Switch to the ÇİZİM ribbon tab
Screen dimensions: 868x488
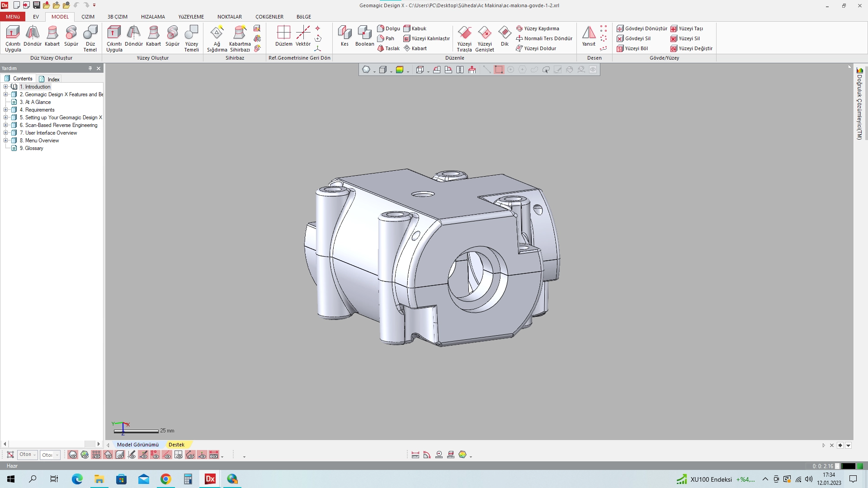pyautogui.click(x=88, y=17)
